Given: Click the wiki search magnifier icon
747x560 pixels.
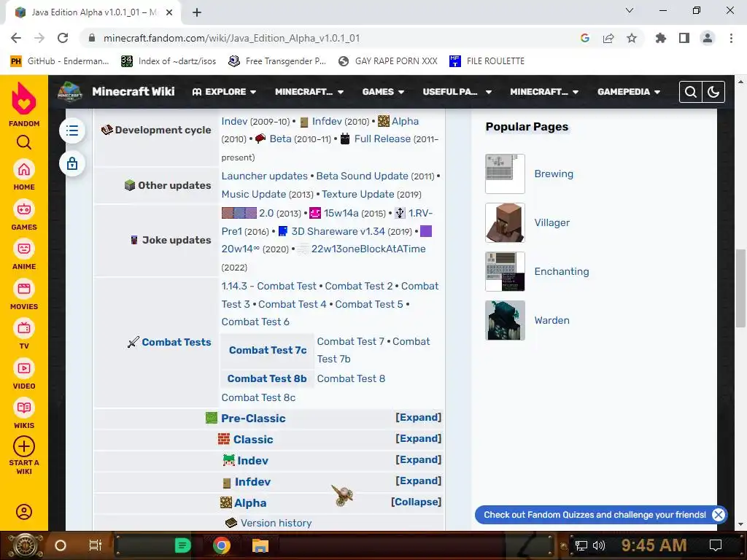Looking at the screenshot, I should click(691, 92).
